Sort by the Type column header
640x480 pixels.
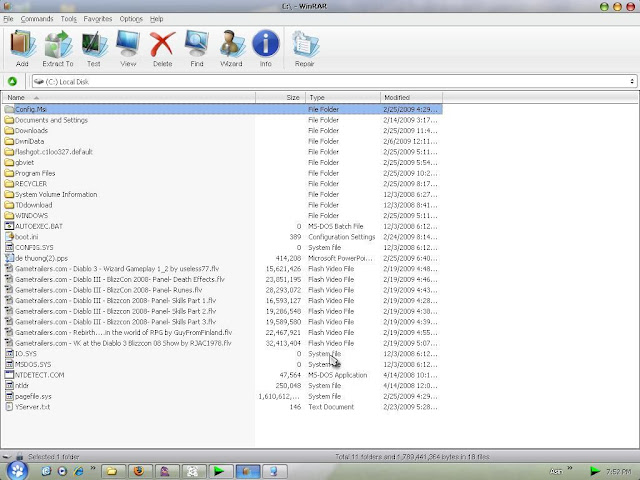click(343, 98)
